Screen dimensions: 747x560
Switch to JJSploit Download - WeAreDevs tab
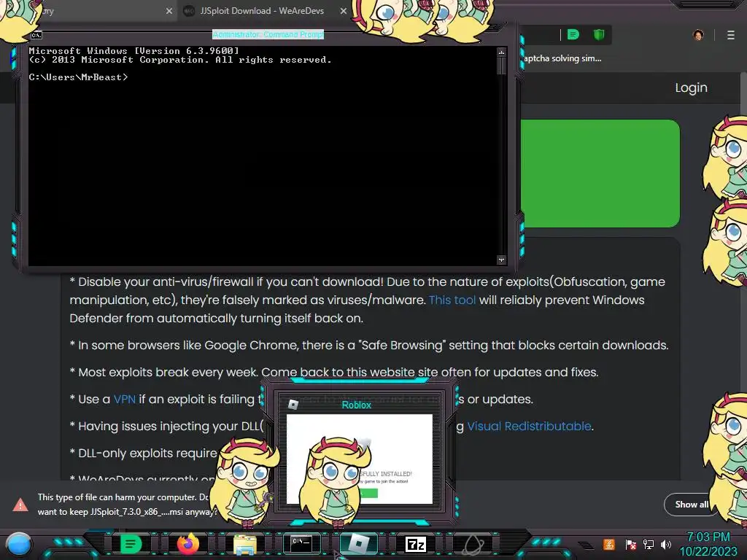click(x=262, y=10)
